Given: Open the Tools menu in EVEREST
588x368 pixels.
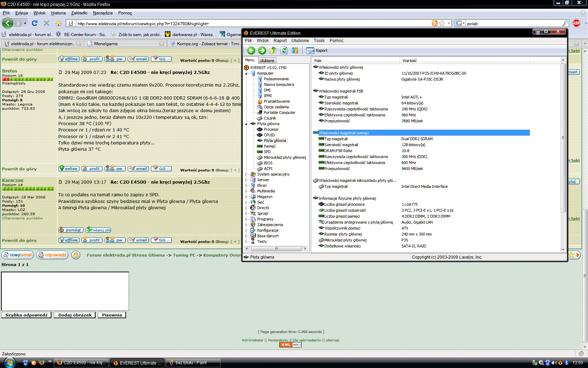Looking at the screenshot, I should click(x=319, y=41).
